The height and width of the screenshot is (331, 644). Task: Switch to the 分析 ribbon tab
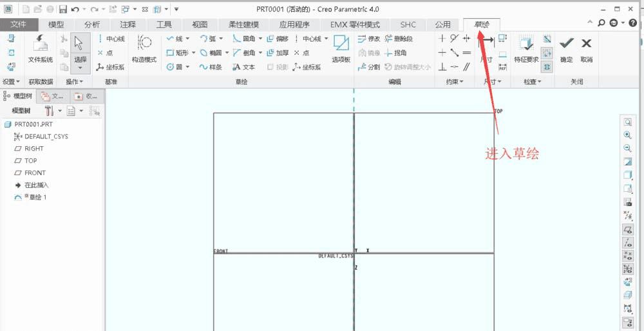[x=92, y=24]
